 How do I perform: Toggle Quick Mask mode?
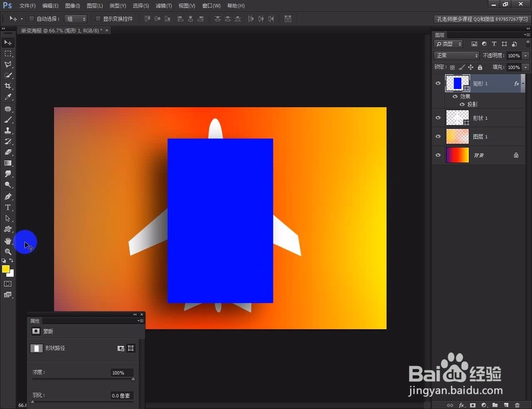(x=7, y=284)
